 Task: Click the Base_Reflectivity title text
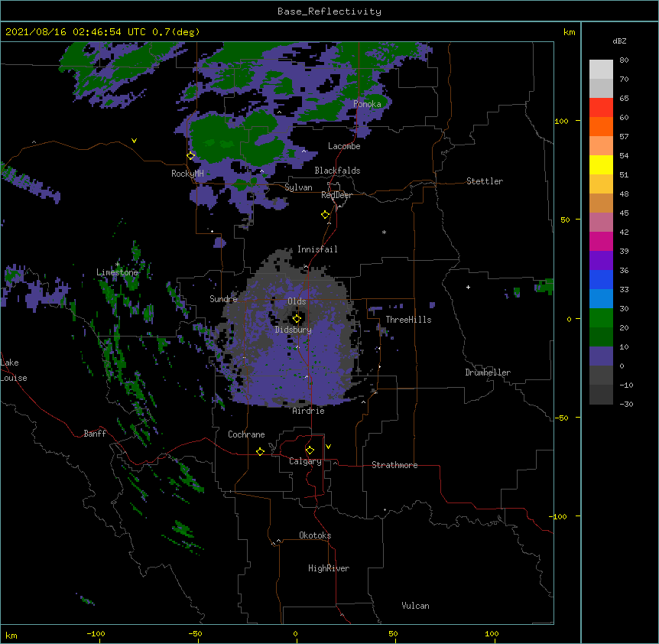[x=329, y=11]
